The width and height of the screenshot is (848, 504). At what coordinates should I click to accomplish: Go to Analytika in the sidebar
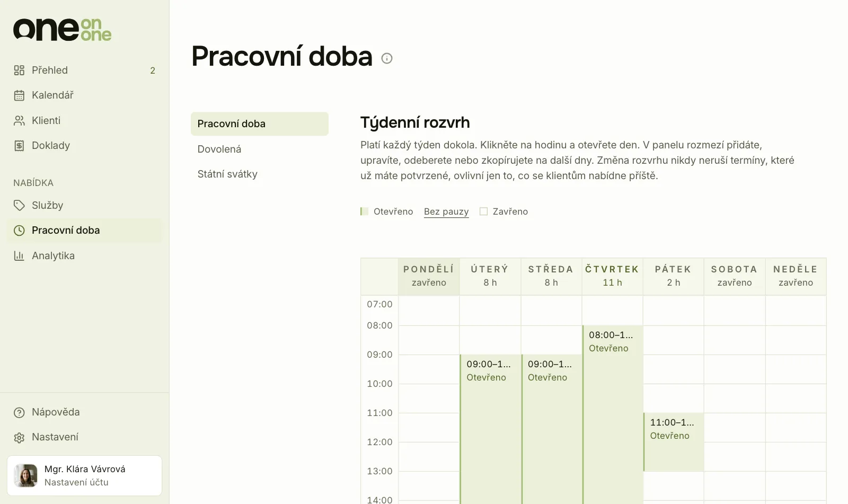(x=85, y=255)
